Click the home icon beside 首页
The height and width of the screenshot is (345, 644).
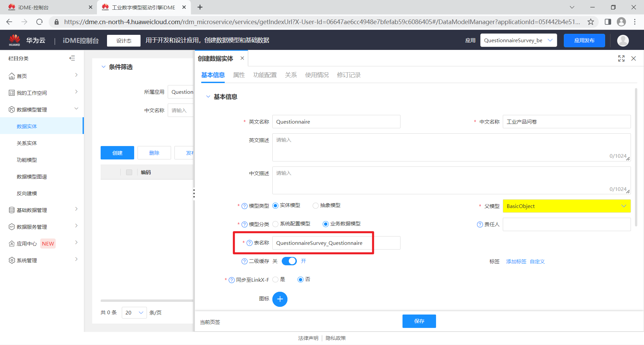(12, 76)
